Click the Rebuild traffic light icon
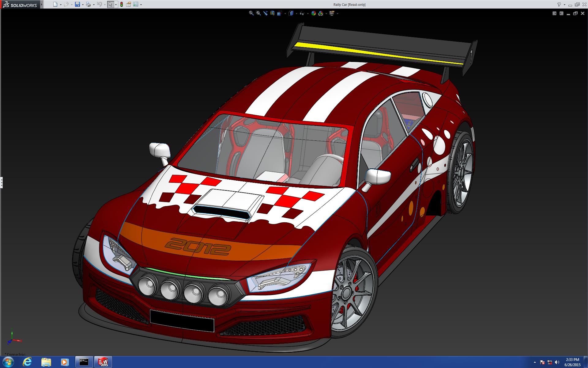Image resolution: width=588 pixels, height=368 pixels. coord(122,4)
